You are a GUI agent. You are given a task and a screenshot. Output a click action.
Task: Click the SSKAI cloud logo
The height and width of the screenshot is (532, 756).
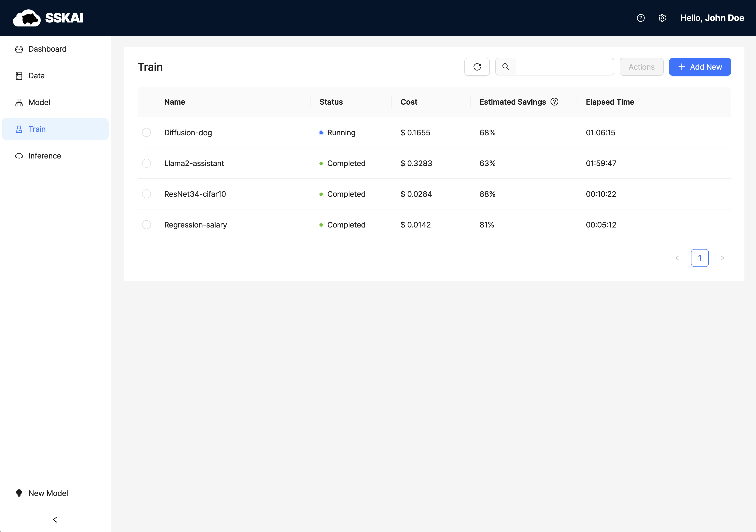(27, 18)
